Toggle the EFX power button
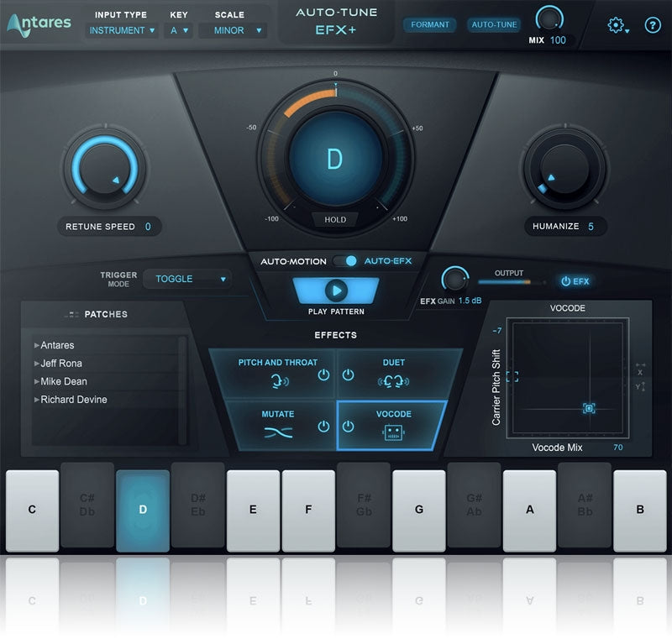Image resolution: width=672 pixels, height=639 pixels. point(575,281)
